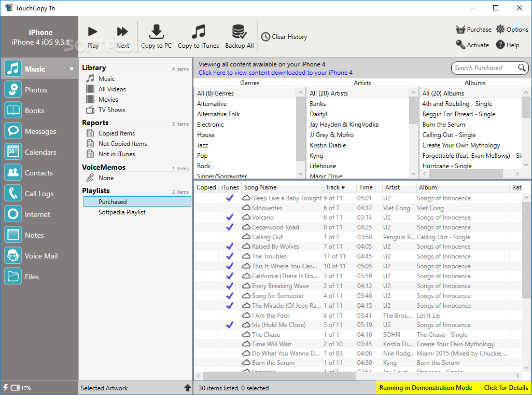Sort by Time column header
Screen dimensions: 532x395
pos(369,187)
